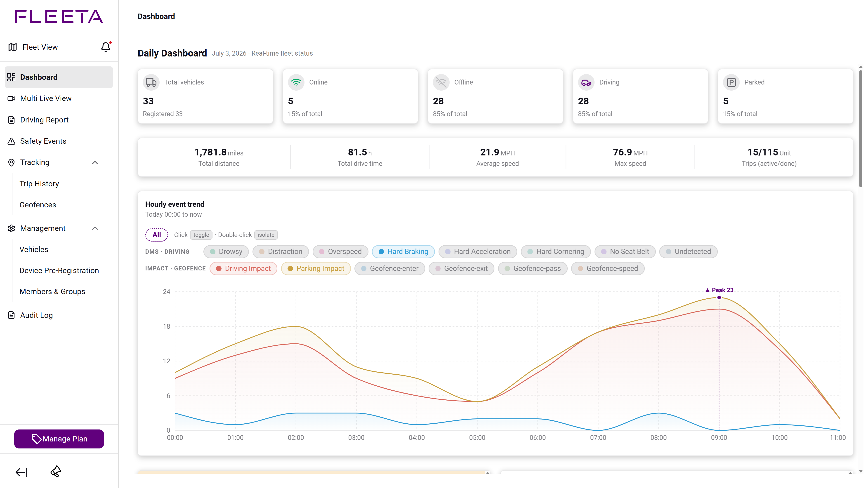Click the Average speed 21.9 MPH value

coord(497,152)
